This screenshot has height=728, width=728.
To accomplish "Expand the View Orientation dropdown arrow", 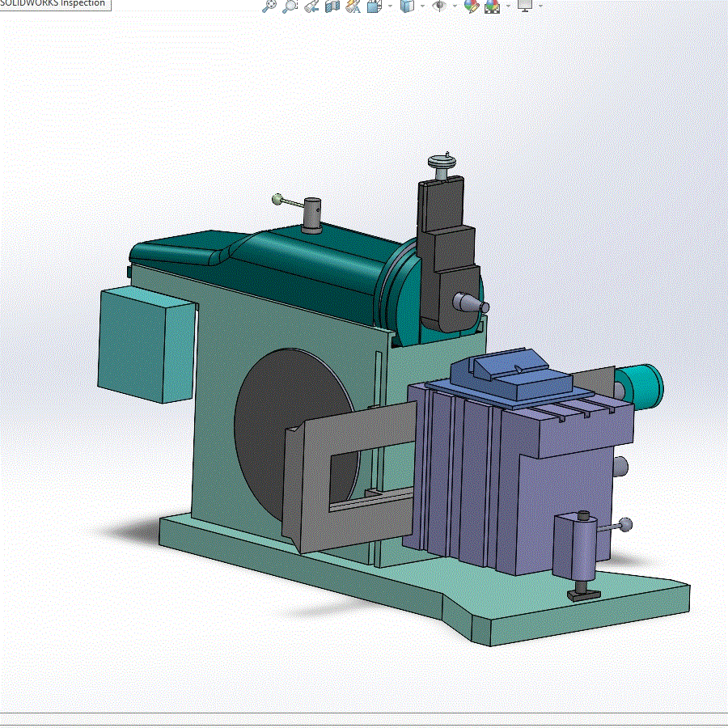I will tap(390, 6).
